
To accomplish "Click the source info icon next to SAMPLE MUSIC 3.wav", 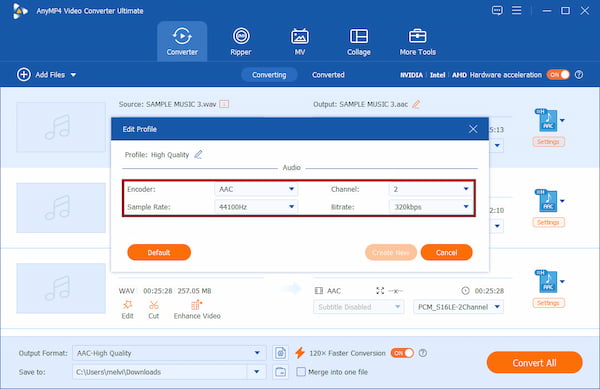I will click(224, 104).
